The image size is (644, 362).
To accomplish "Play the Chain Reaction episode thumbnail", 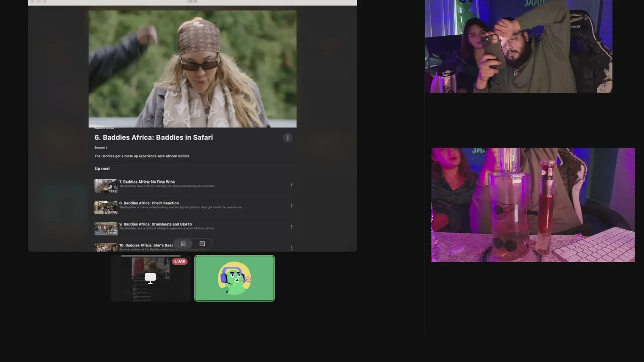I will [x=106, y=207].
